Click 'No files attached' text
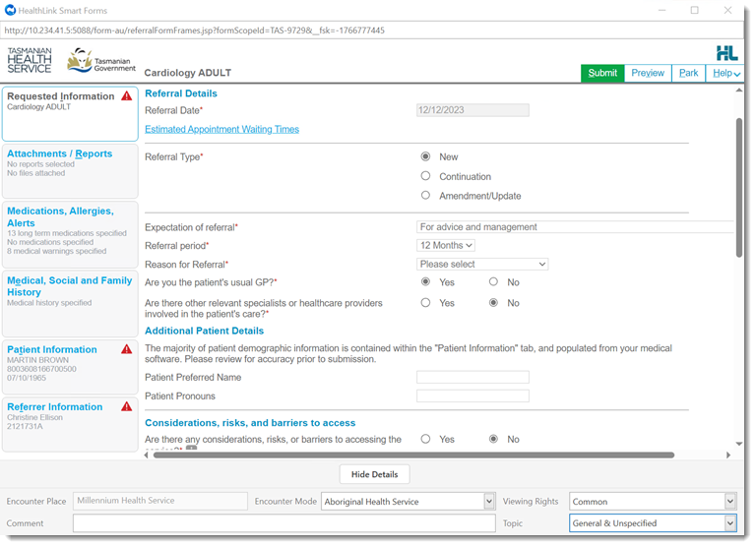This screenshot has width=756, height=547. coord(35,173)
